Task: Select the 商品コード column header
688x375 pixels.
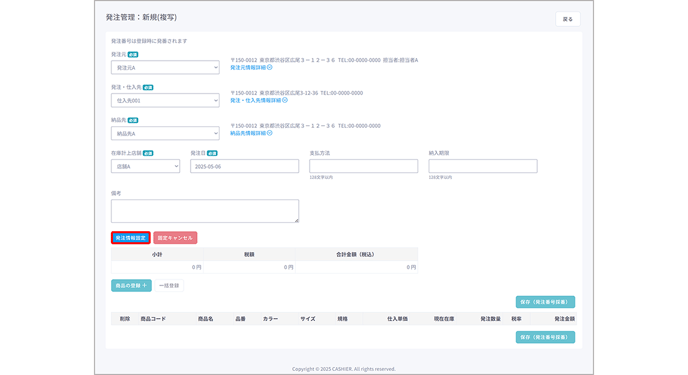Action: pyautogui.click(x=153, y=319)
